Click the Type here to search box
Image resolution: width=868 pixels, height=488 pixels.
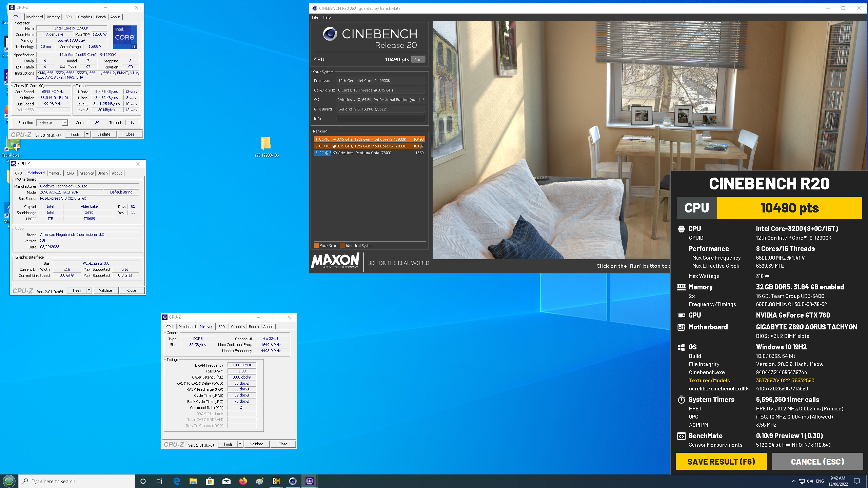[77, 481]
